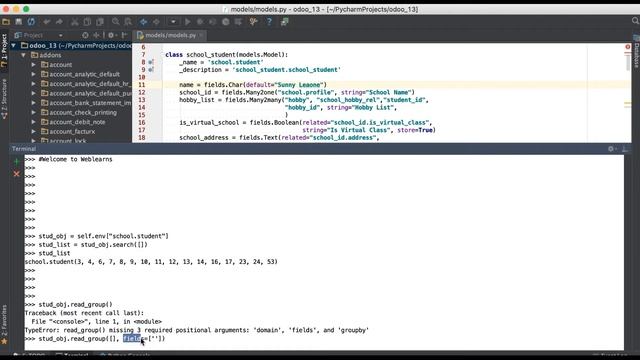Click the override gutter marker on line 9
Screen dimensions: 640x360
tap(151, 70)
